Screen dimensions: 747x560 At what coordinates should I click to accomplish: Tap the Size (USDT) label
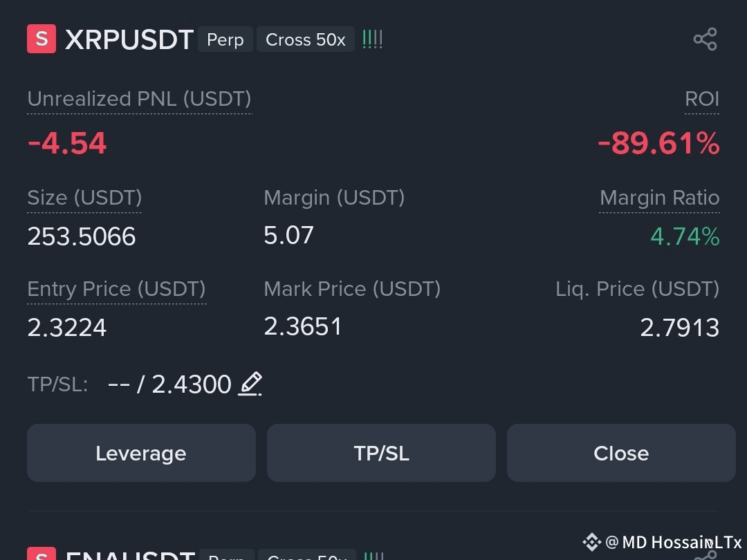coord(84,198)
